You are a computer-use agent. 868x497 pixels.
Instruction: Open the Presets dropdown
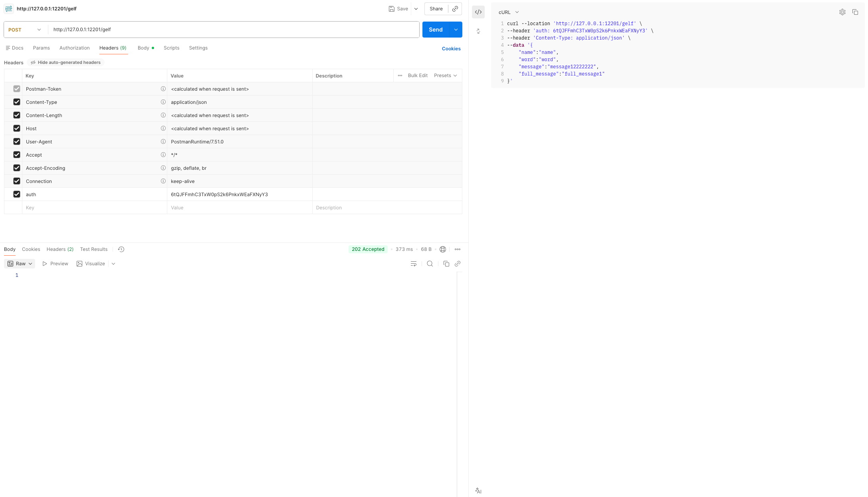pyautogui.click(x=445, y=76)
